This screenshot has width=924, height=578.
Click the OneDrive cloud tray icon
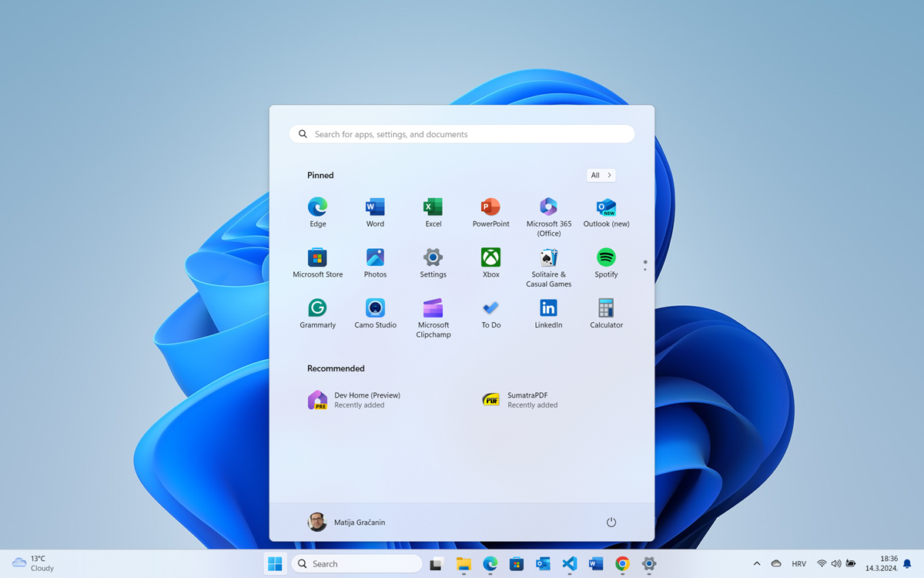point(776,564)
